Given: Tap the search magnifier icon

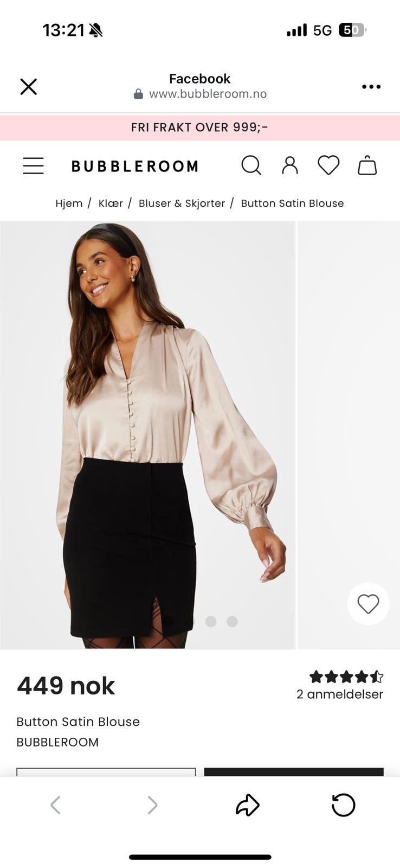Looking at the screenshot, I should pos(251,165).
